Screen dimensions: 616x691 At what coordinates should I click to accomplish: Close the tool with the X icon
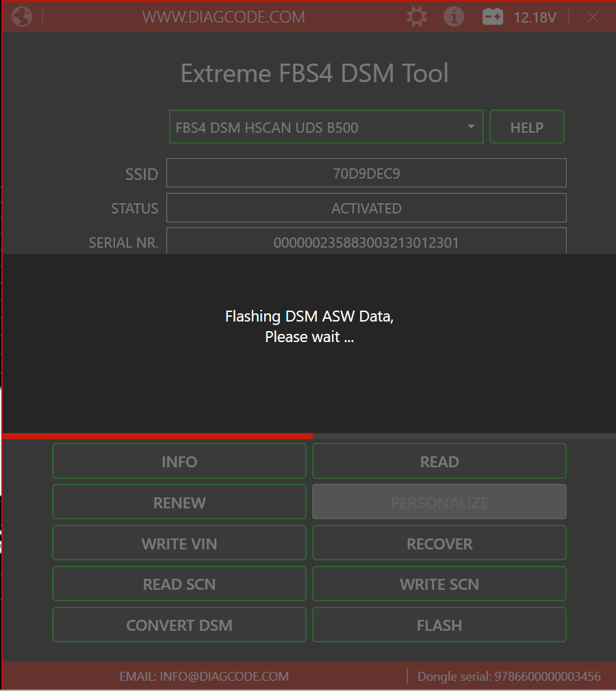click(x=593, y=17)
